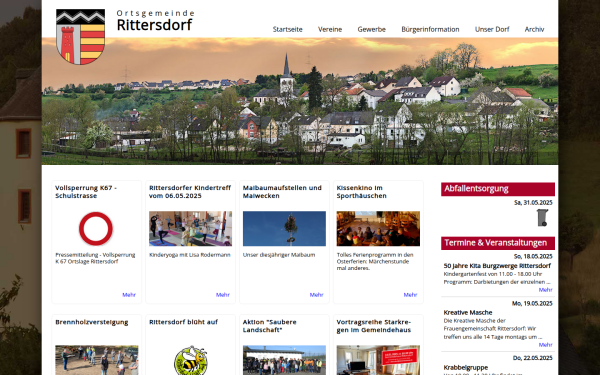Select the date Do, 22.05.2025
The height and width of the screenshot is (375, 600).
(x=533, y=358)
